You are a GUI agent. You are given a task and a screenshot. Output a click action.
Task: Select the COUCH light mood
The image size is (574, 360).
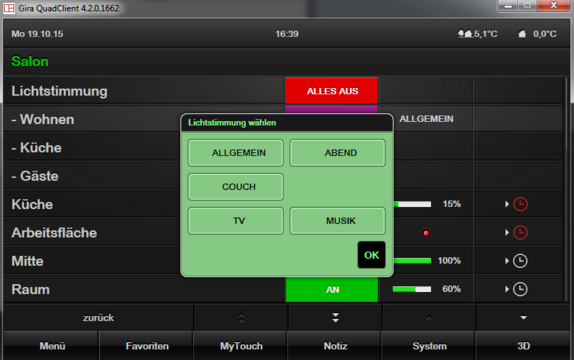click(x=236, y=187)
